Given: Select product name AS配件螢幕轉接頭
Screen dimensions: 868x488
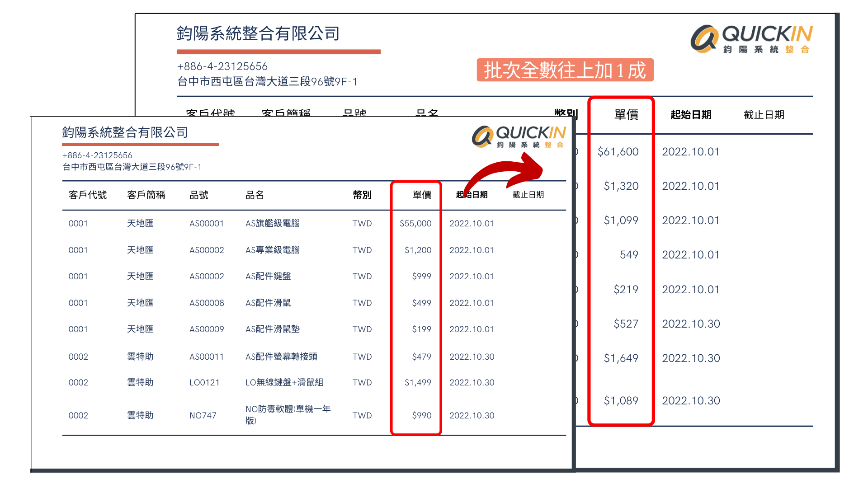Looking at the screenshot, I should [281, 357].
